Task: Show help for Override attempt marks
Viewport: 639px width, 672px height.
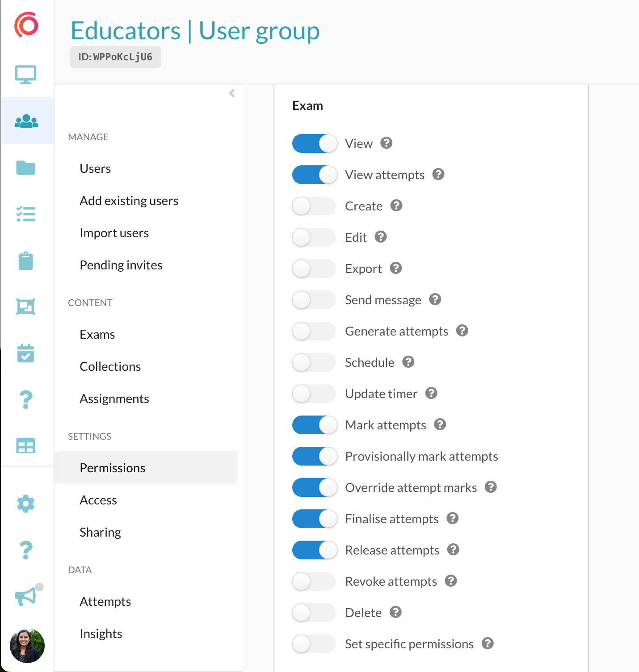Action: click(x=491, y=487)
